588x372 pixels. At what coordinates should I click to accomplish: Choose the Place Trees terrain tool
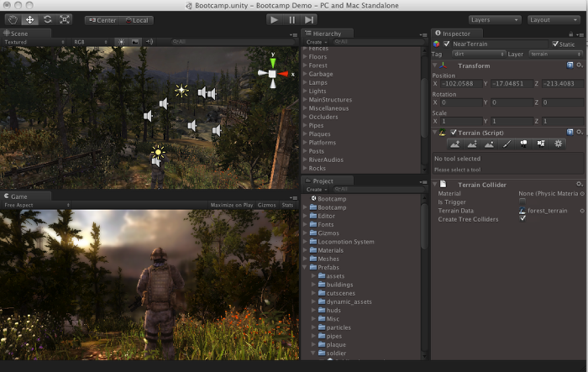[x=523, y=144]
